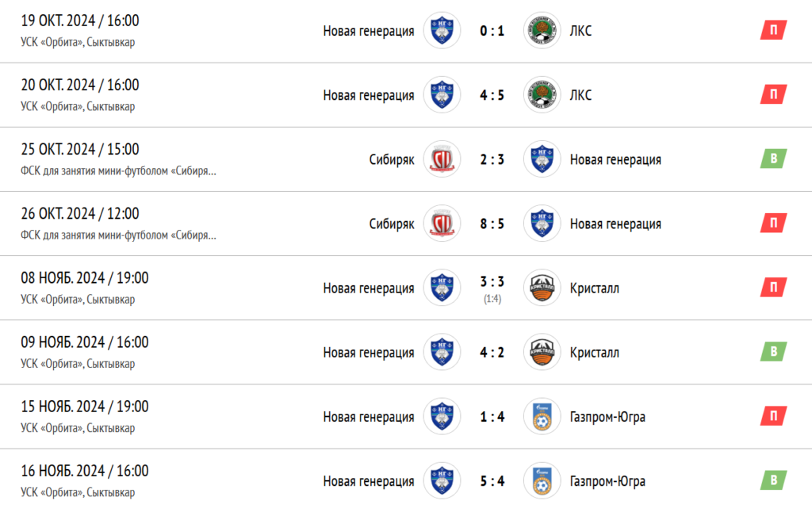Click team name Кристалл in 09 Nov match
Screen dimensions: 812x512
595,353
